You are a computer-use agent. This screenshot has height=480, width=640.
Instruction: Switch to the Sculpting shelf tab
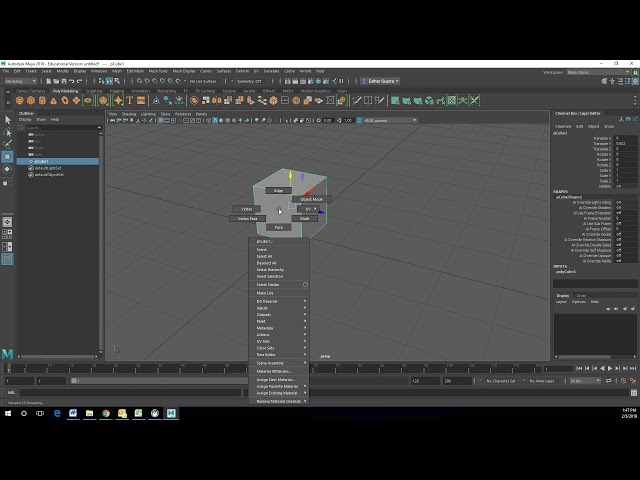[x=94, y=91]
